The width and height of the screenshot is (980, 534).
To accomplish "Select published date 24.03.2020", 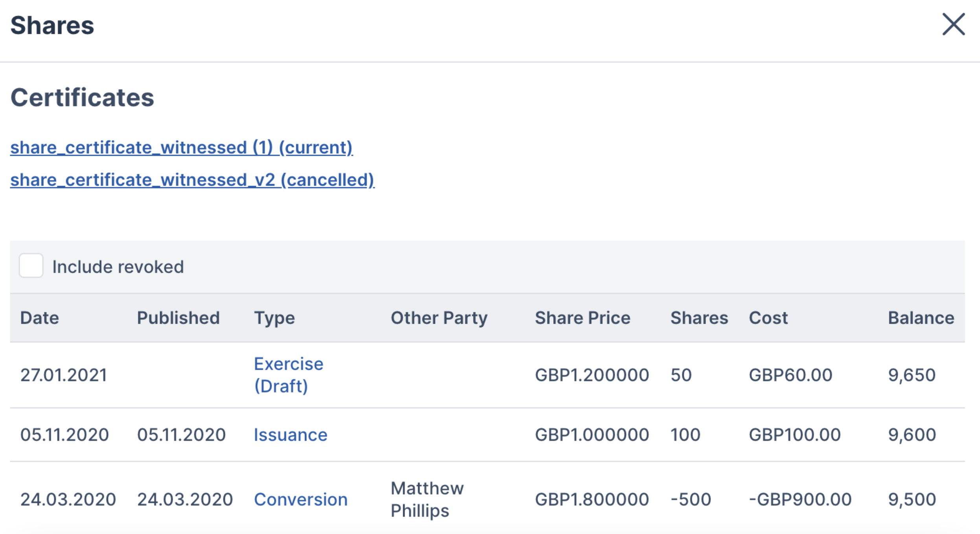I will [x=185, y=499].
